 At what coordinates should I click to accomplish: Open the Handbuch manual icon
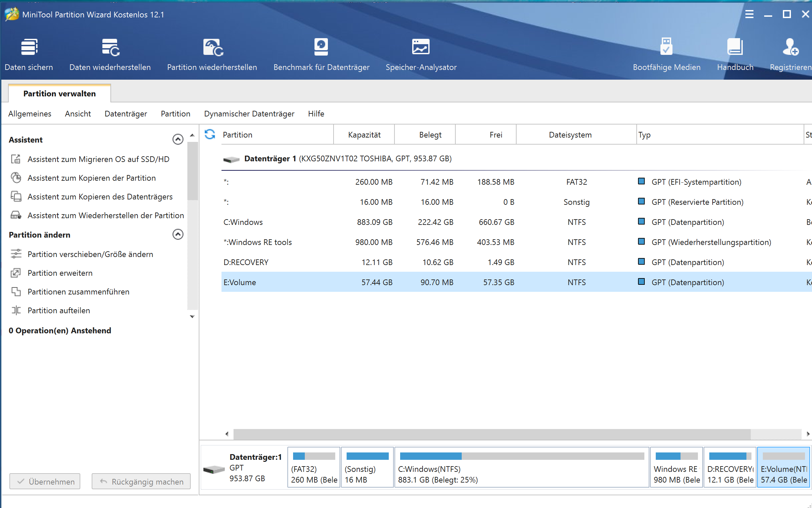coord(735,47)
